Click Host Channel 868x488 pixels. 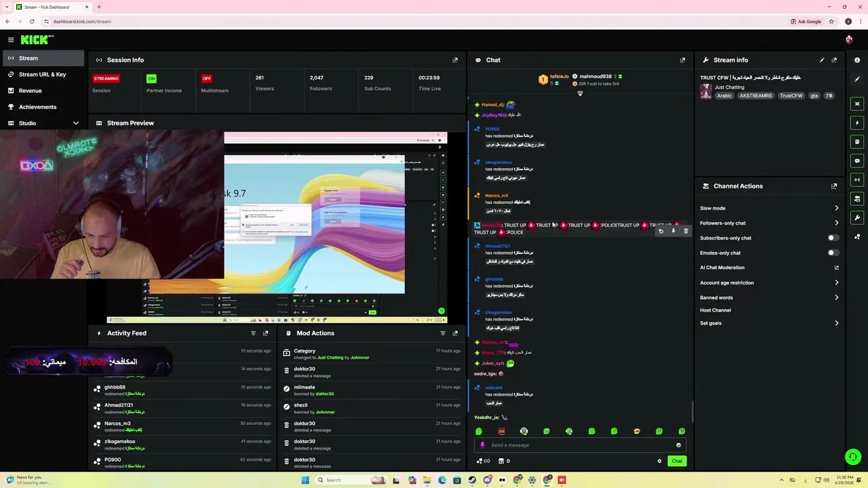pyautogui.click(x=715, y=310)
